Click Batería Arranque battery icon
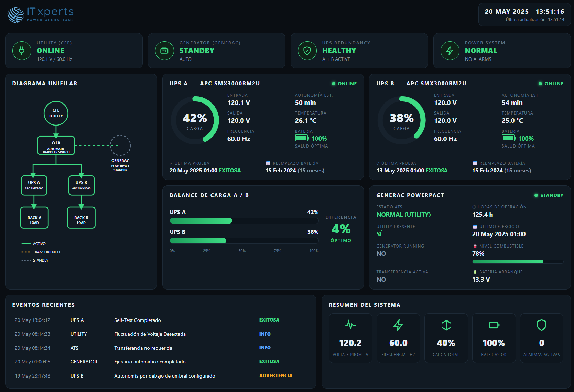 point(475,272)
